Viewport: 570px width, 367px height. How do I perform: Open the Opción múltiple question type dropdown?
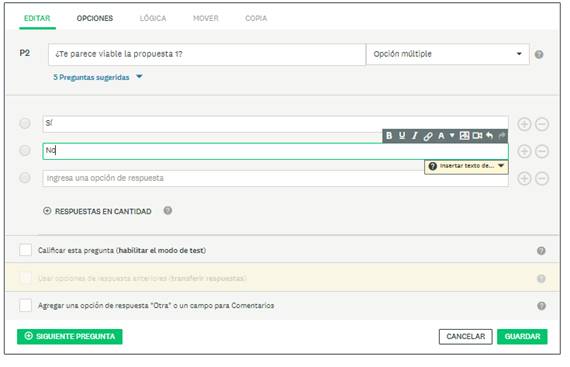click(447, 54)
